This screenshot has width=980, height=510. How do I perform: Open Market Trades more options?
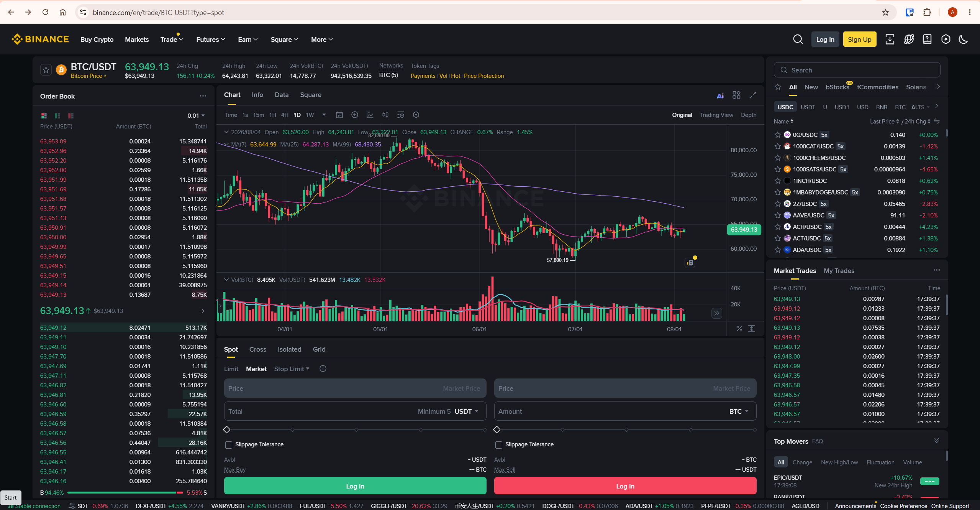pos(937,270)
